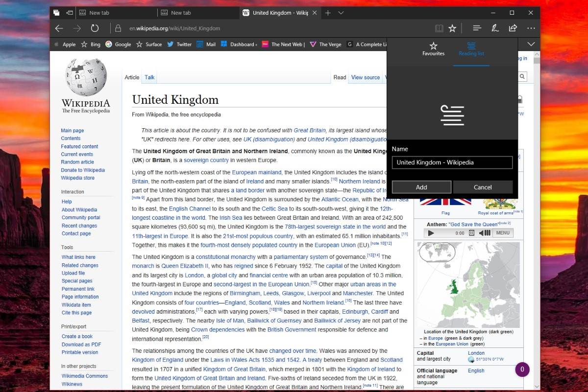Select the Talk tab on Wikipedia
This screenshot has width=588, height=392.
pos(149,77)
